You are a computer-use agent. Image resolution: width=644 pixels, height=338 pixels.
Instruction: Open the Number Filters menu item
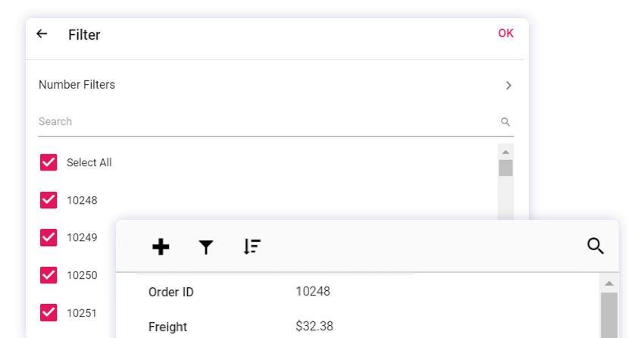pos(77,85)
